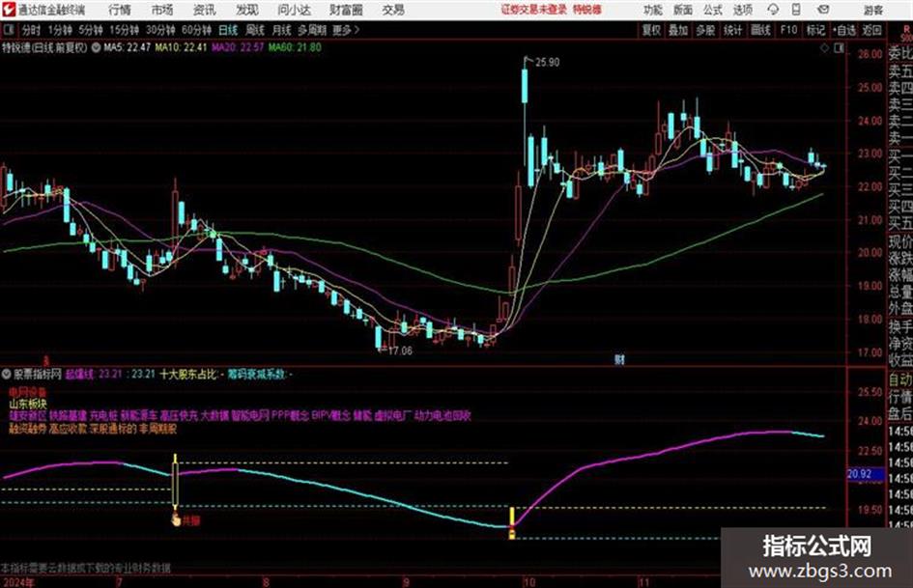
Task: Click the 十大股东占比 label
Action: [187, 374]
